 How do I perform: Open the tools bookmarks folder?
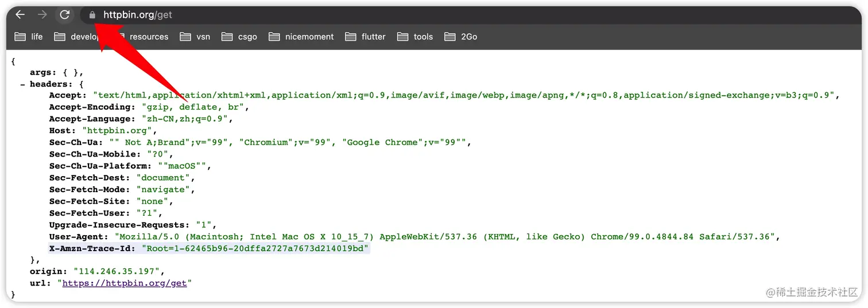pyautogui.click(x=415, y=37)
